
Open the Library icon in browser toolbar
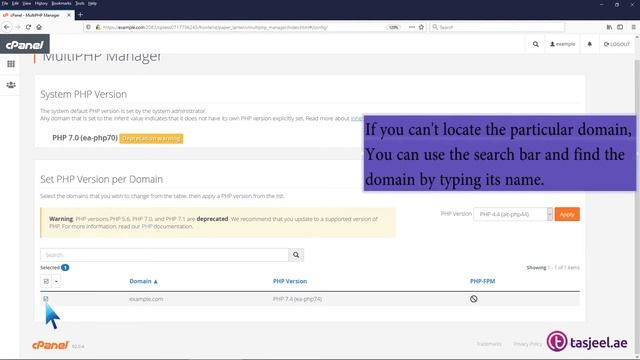pos(609,27)
